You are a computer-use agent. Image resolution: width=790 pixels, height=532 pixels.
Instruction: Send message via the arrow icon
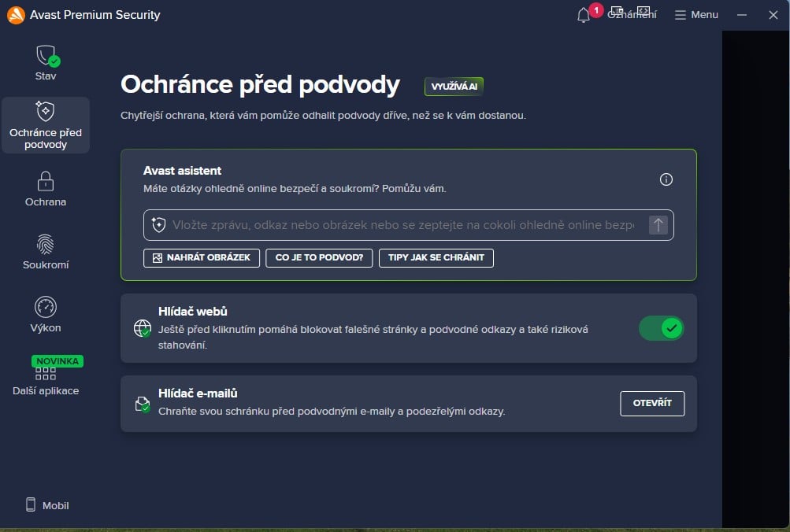[658, 224]
